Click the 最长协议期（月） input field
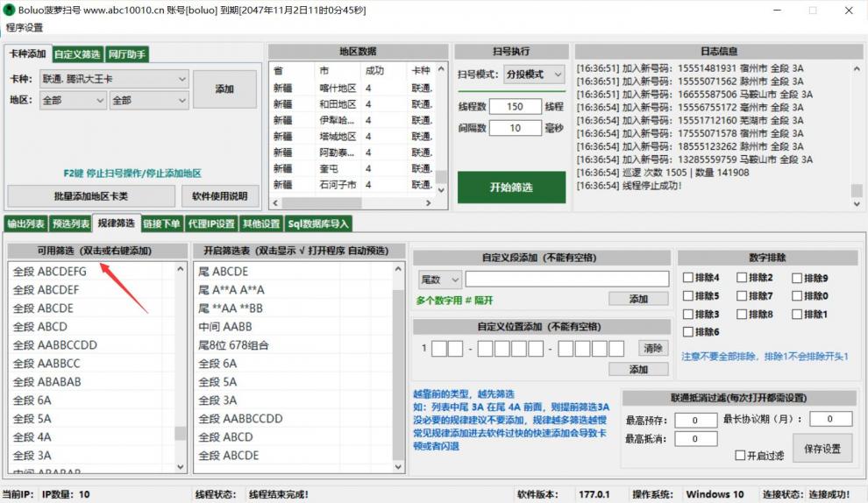This screenshot has height=503, width=868. 830,419
